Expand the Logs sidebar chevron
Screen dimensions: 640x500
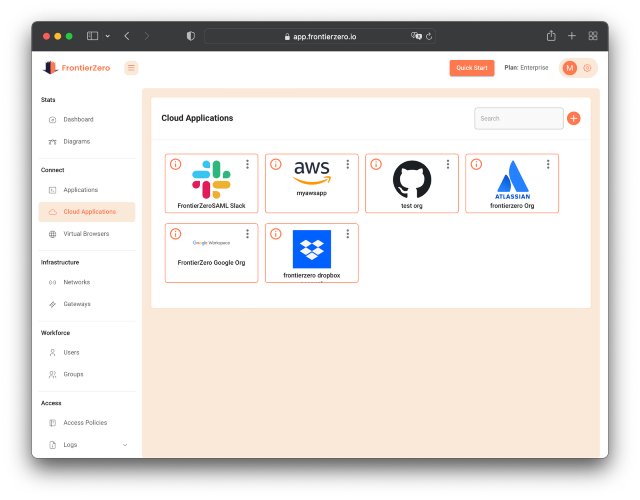[125, 445]
